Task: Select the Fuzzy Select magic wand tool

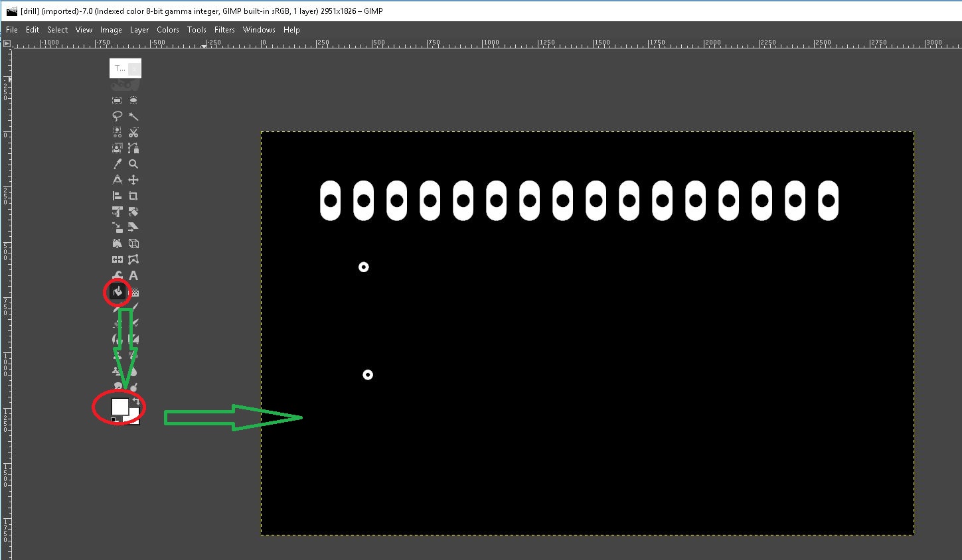Action: [x=133, y=116]
